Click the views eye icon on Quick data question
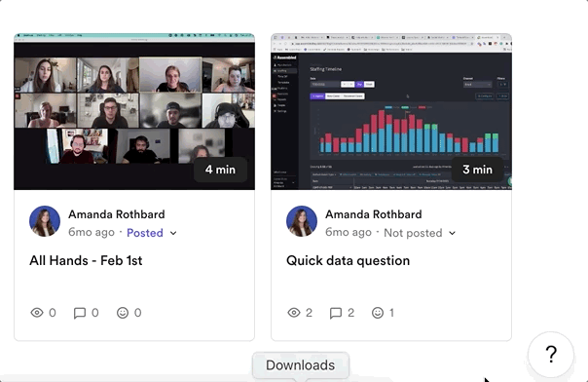This screenshot has height=382, width=588. click(294, 313)
